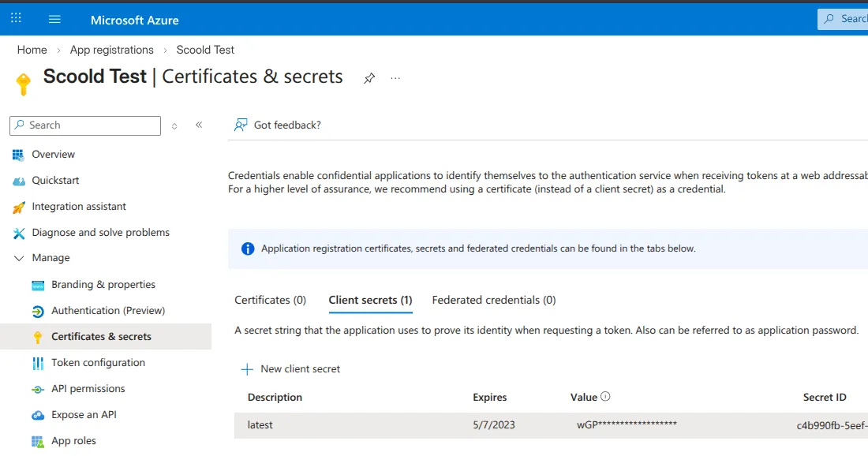Open API permissions in the sidebar

[88, 388]
